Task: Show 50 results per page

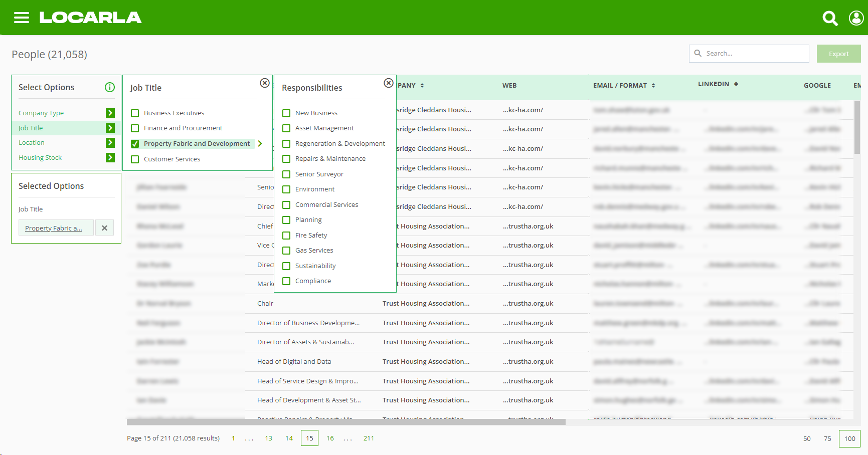Action: click(x=807, y=439)
